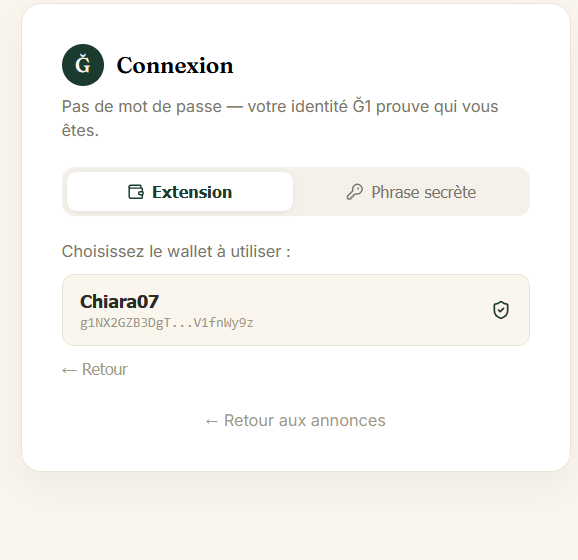The width and height of the screenshot is (578, 560).
Task: Click the left arrow before Retour
Action: click(69, 370)
